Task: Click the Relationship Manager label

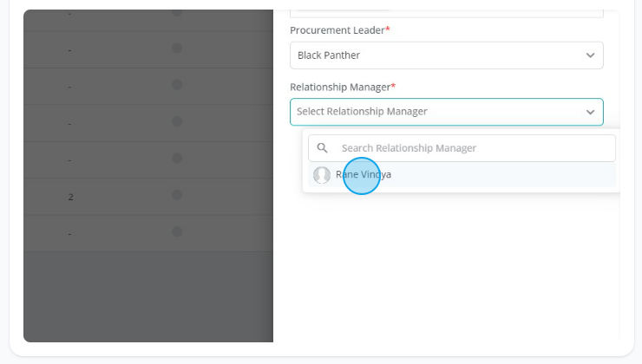Action: point(343,88)
